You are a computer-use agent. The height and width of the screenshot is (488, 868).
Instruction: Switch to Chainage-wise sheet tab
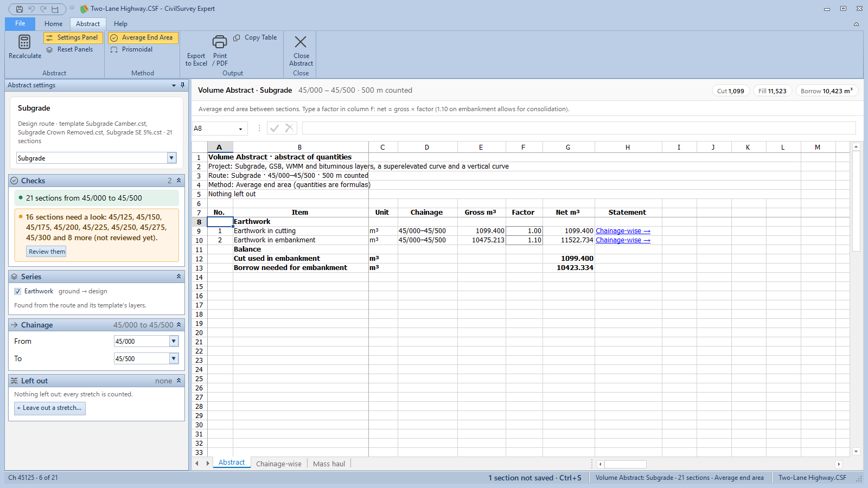[x=278, y=464]
